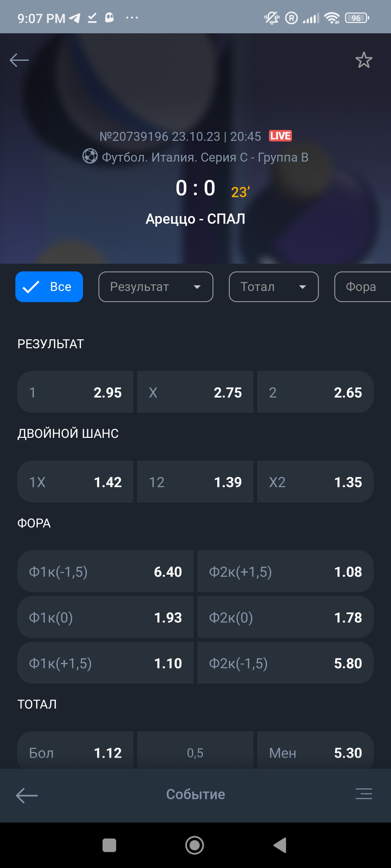Expand the "Тотал" filter dropdown

pyautogui.click(x=273, y=287)
